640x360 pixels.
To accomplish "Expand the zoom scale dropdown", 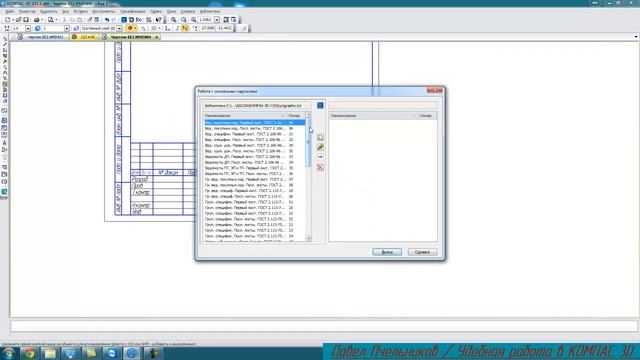I will [217, 20].
